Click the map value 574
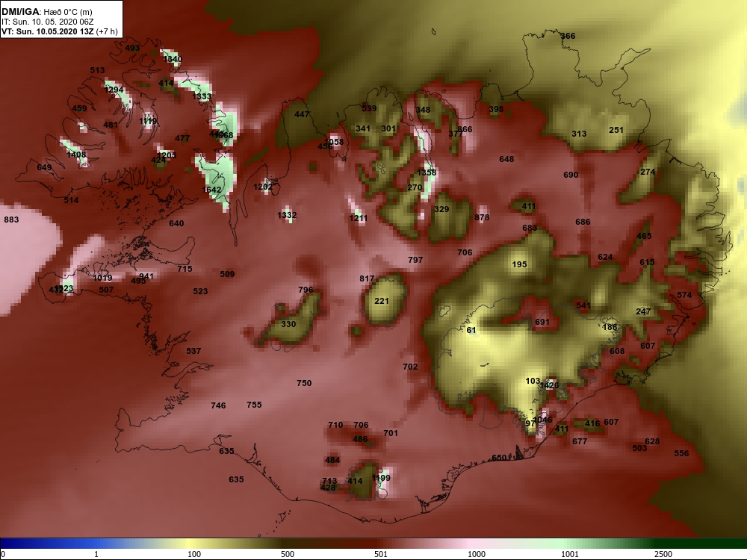The width and height of the screenshot is (747, 560). click(684, 295)
